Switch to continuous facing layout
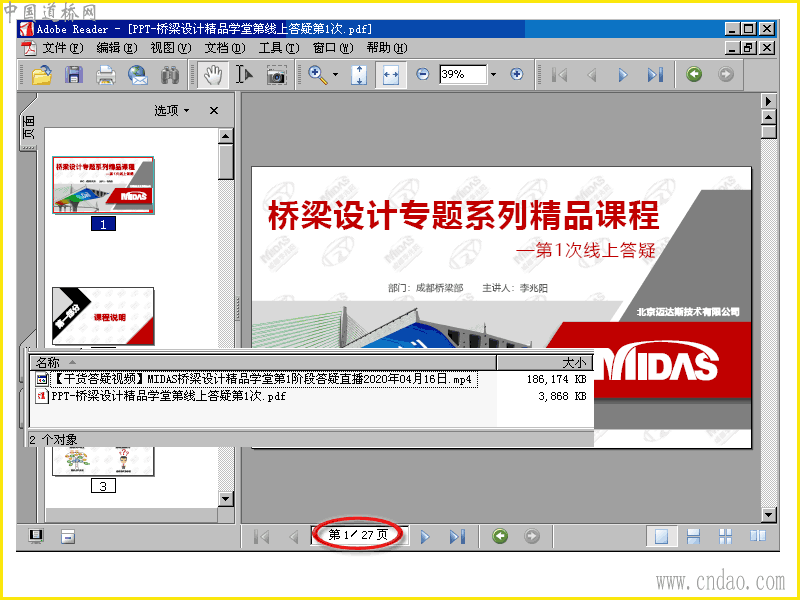The image size is (800, 600). point(726,536)
